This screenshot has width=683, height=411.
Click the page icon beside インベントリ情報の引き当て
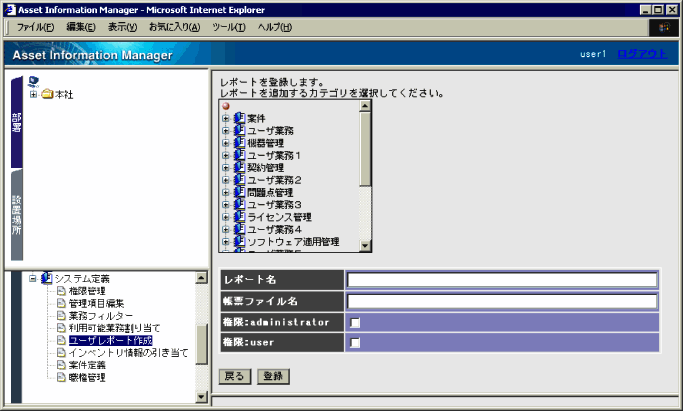pos(61,352)
